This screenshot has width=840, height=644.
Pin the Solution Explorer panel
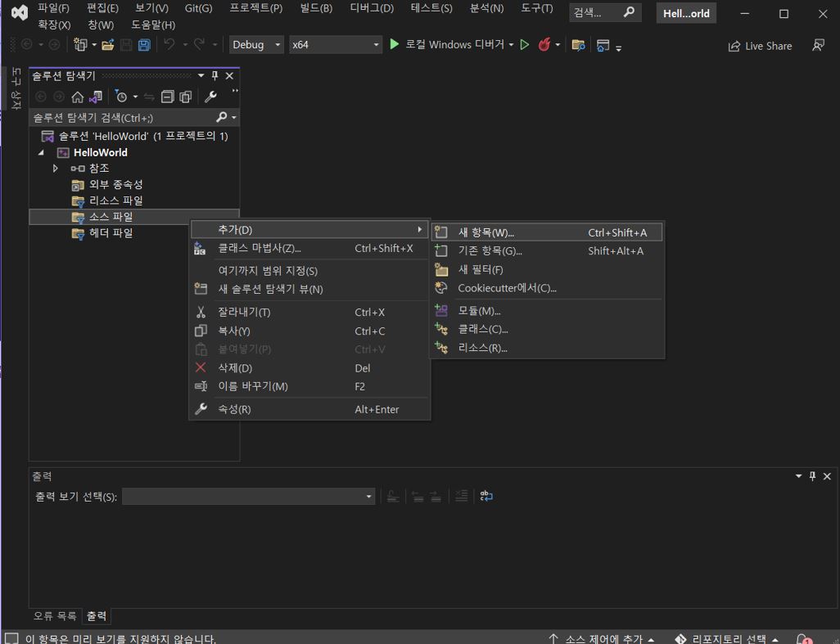coord(215,75)
